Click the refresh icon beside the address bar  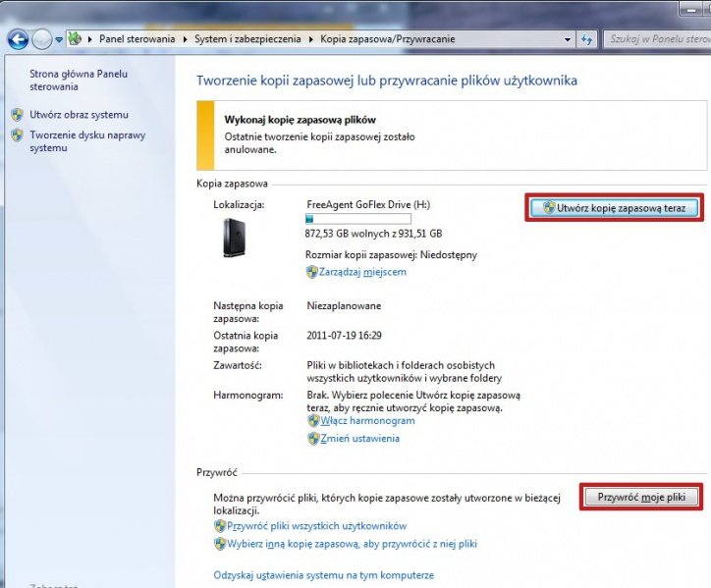(586, 39)
